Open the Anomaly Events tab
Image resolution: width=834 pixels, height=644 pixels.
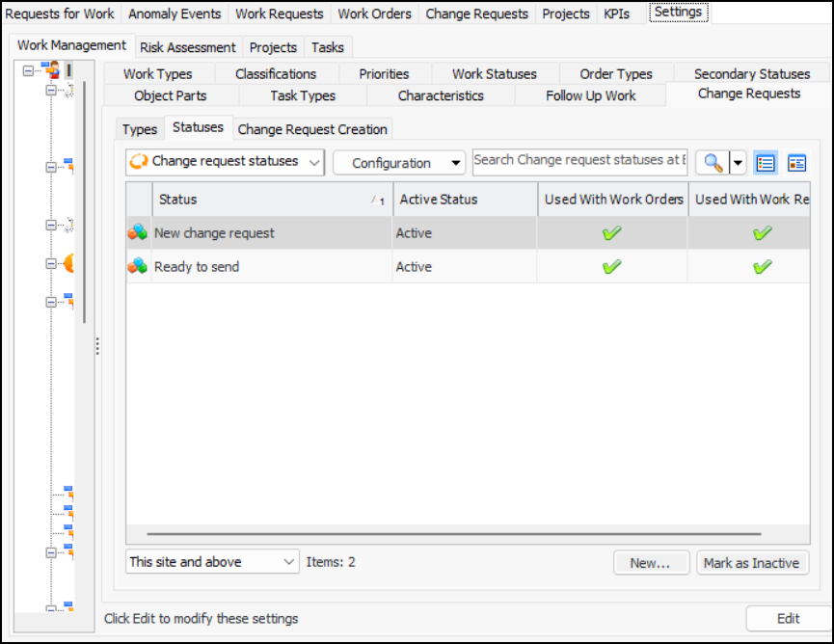pyautogui.click(x=175, y=13)
